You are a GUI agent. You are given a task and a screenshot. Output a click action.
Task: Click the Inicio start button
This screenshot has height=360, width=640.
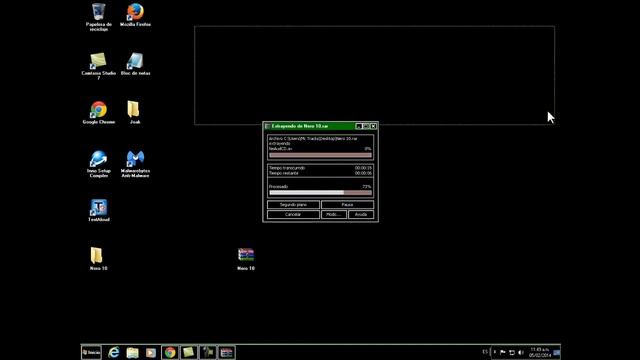tap(91, 352)
